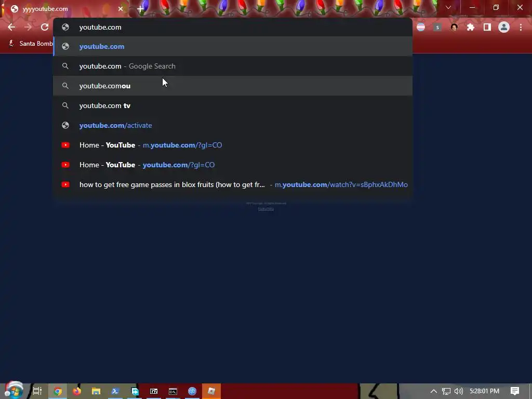The width and height of the screenshot is (532, 399).
Task: Select the youtube.com - Google Search suggestion
Action: click(233, 66)
